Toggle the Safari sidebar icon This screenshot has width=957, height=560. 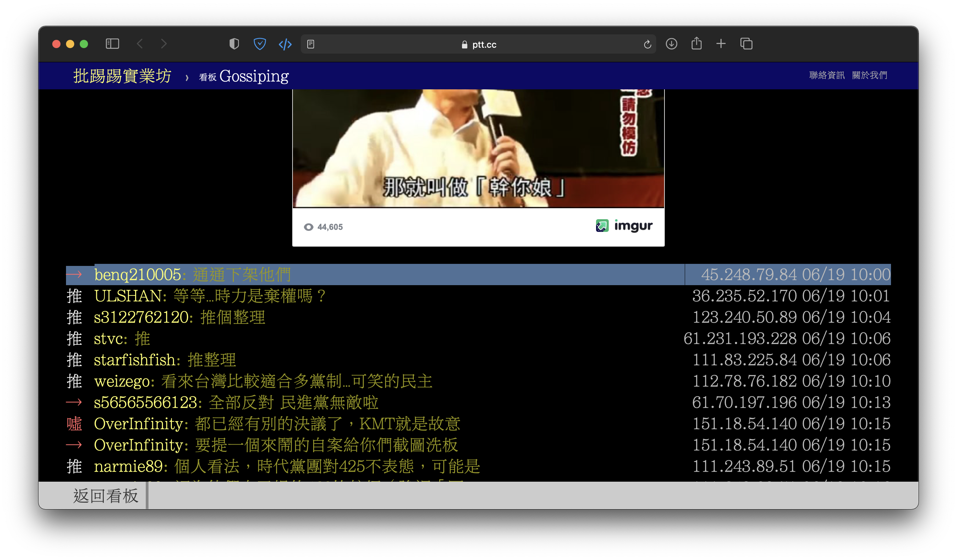click(x=112, y=44)
